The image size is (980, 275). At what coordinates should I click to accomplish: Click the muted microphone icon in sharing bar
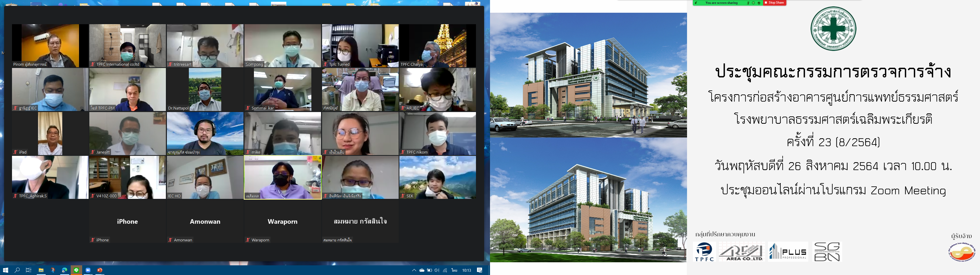tap(748, 3)
